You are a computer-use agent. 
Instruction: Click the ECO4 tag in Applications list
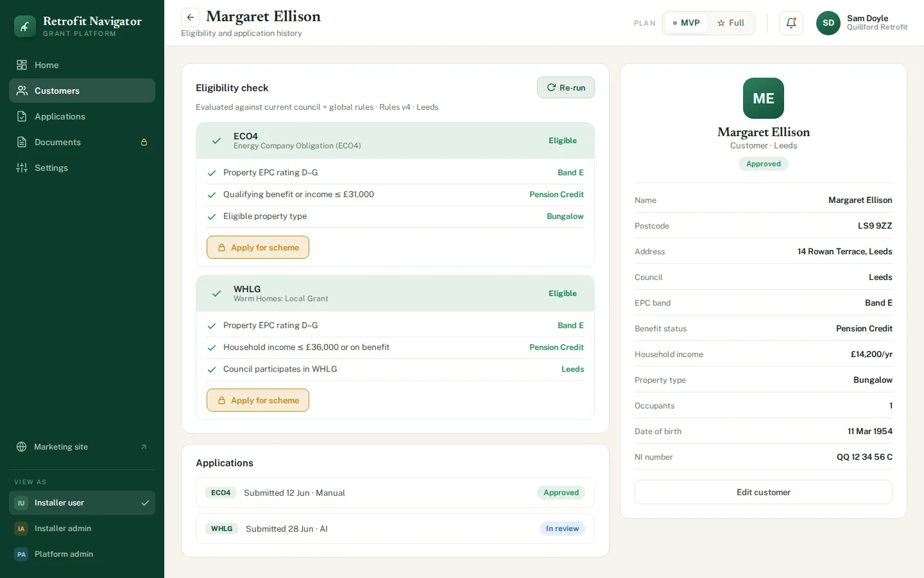(x=221, y=493)
